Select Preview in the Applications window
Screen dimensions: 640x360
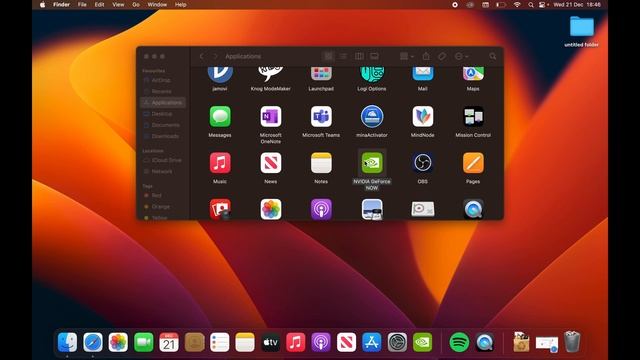tap(372, 209)
